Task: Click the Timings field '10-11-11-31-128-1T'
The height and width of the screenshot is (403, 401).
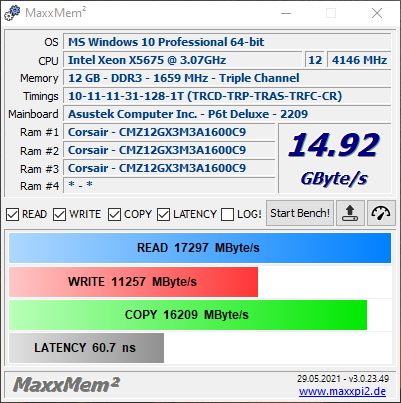Action: coord(227,96)
